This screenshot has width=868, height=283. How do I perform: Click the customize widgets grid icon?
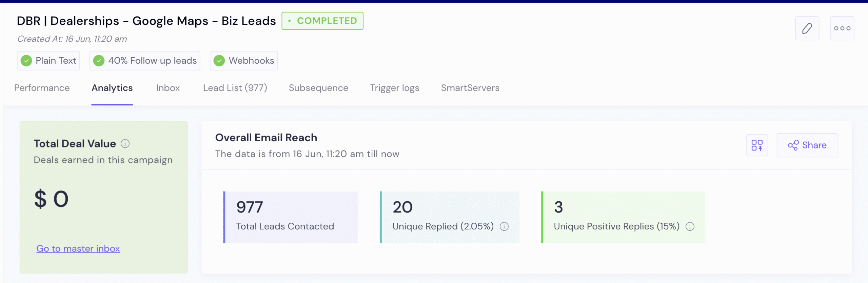coord(757,145)
